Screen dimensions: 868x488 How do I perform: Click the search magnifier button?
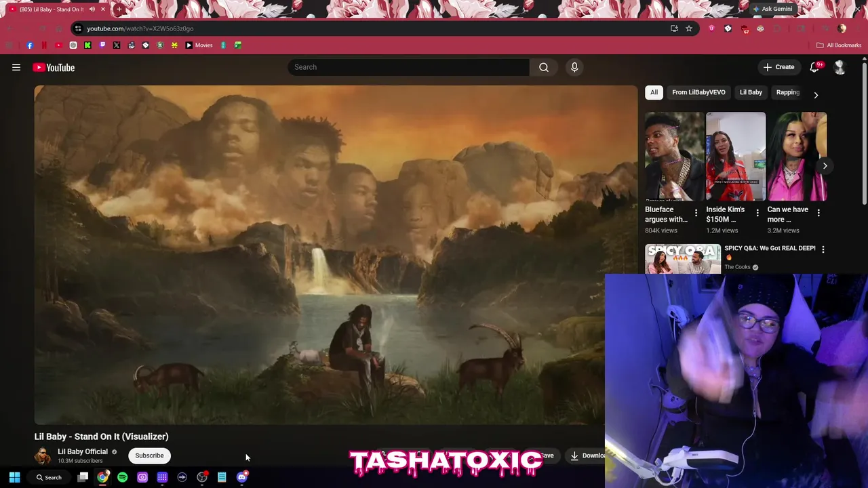pos(544,67)
